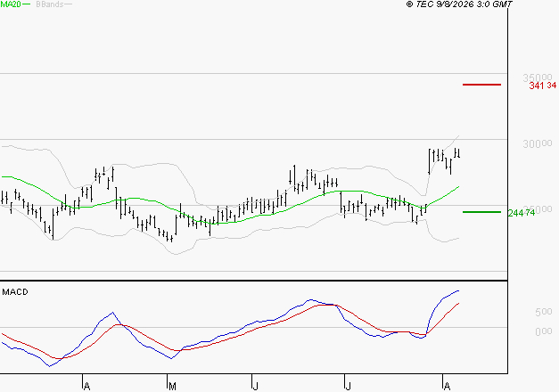Image resolution: width=559 pixels, height=392 pixels.
Task: Click the red resistance level line
Action: tap(481, 85)
